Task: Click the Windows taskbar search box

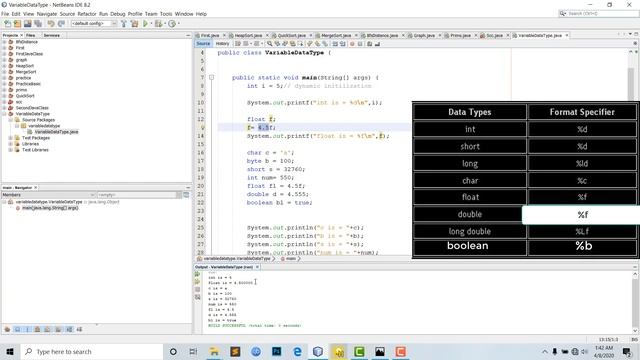Action: point(92,351)
